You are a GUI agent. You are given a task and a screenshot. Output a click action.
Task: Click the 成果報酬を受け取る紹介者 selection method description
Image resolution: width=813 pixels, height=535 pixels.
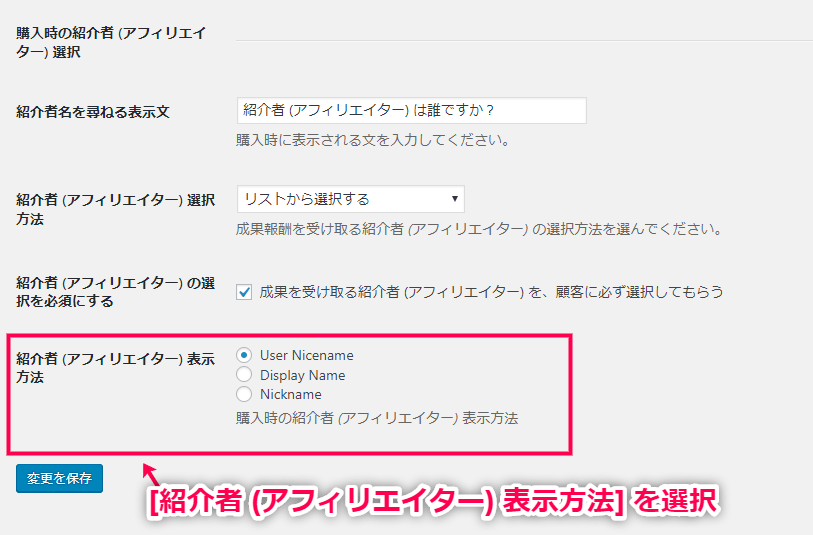pyautogui.click(x=479, y=229)
